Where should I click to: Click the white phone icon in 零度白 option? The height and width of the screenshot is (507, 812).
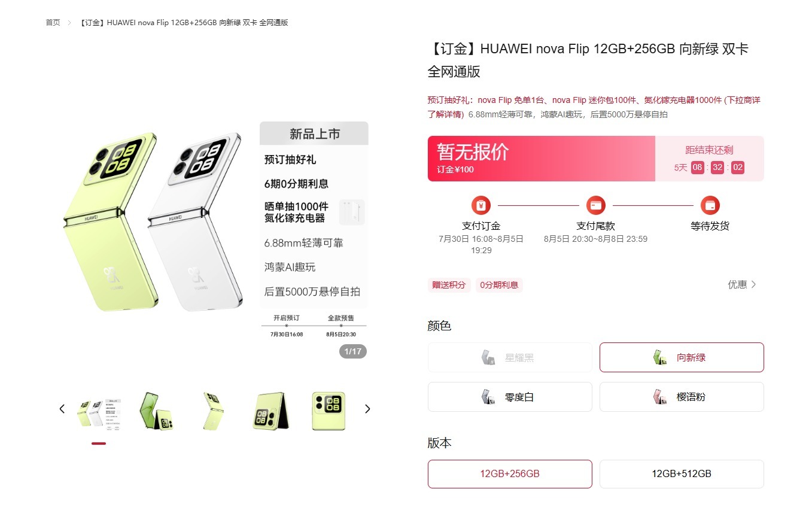coord(488,397)
